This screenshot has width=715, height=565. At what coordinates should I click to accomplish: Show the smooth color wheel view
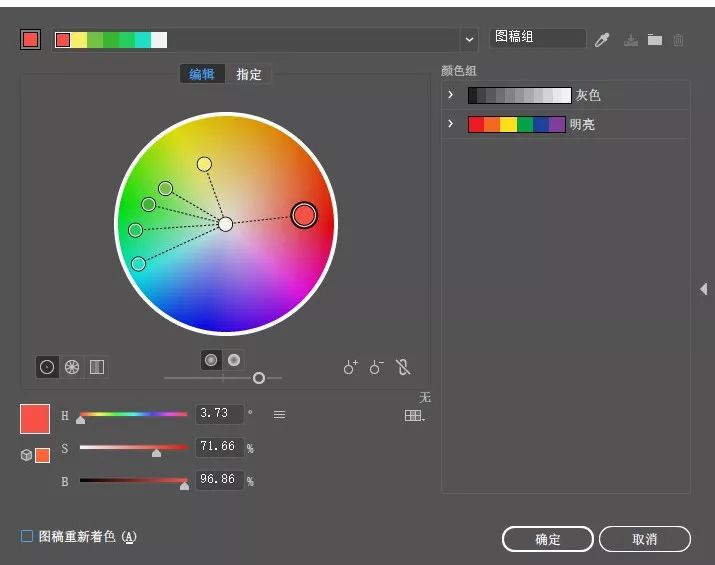tap(46, 367)
